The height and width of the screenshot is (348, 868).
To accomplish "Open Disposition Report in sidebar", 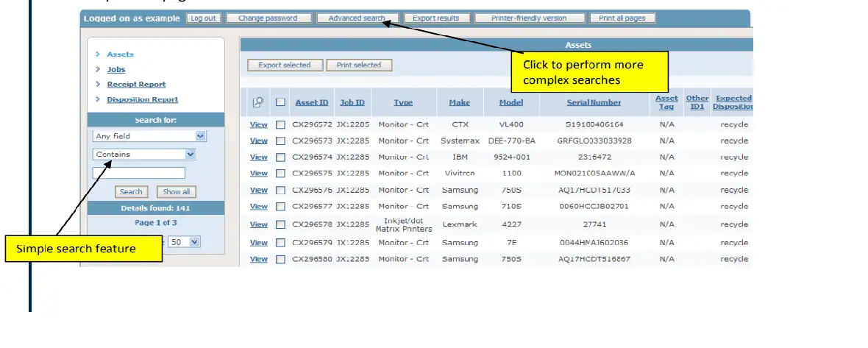I will coord(142,99).
